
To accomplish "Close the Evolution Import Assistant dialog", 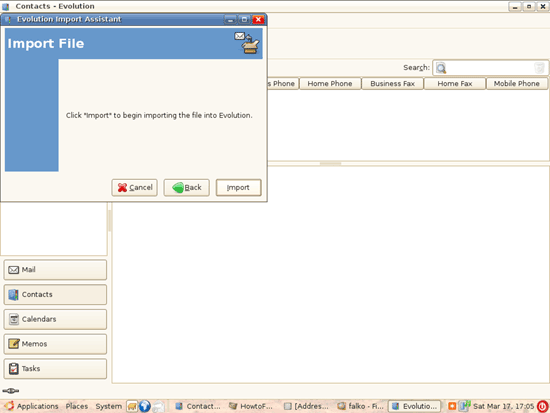I will click(x=259, y=19).
